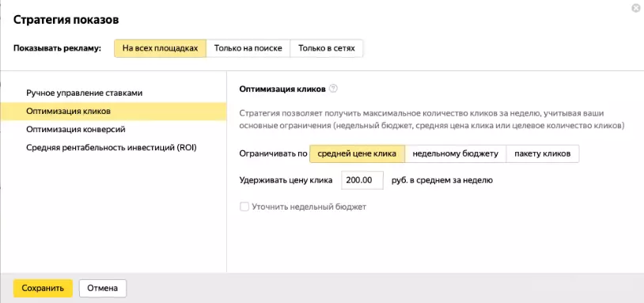Click the Сохранить button
The image size is (644, 303).
pos(44,288)
